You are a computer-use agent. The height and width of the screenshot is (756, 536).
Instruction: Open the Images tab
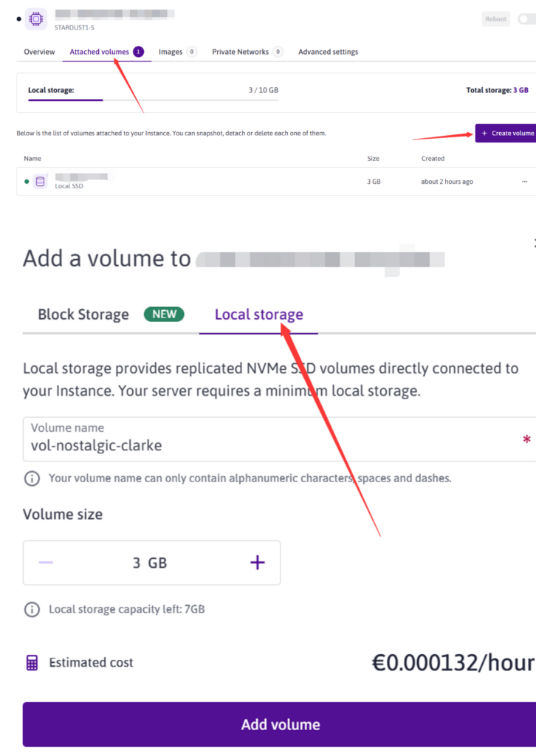(171, 52)
